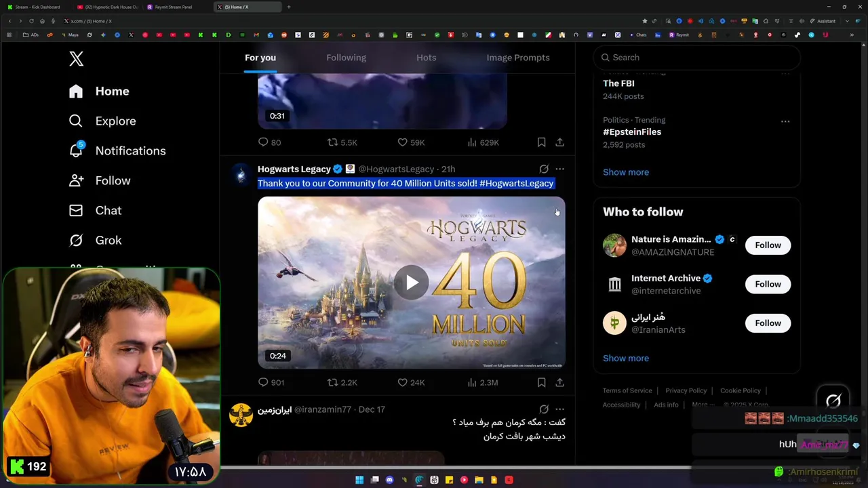
Task: Like the post with 59K likes
Action: pos(411,142)
